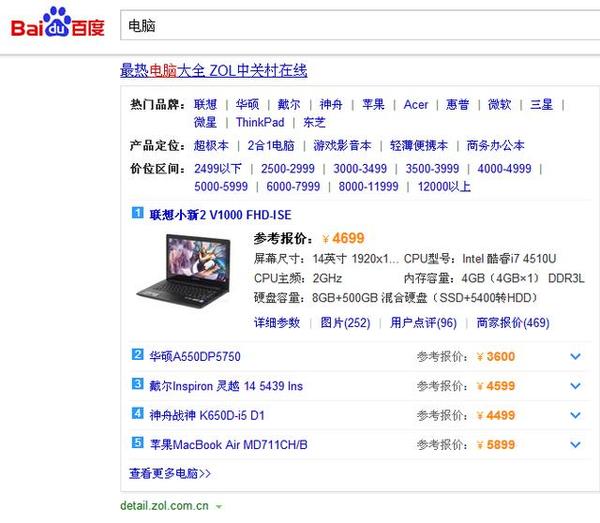
Task: Select the ThinkPad brand filter
Action: (x=260, y=123)
